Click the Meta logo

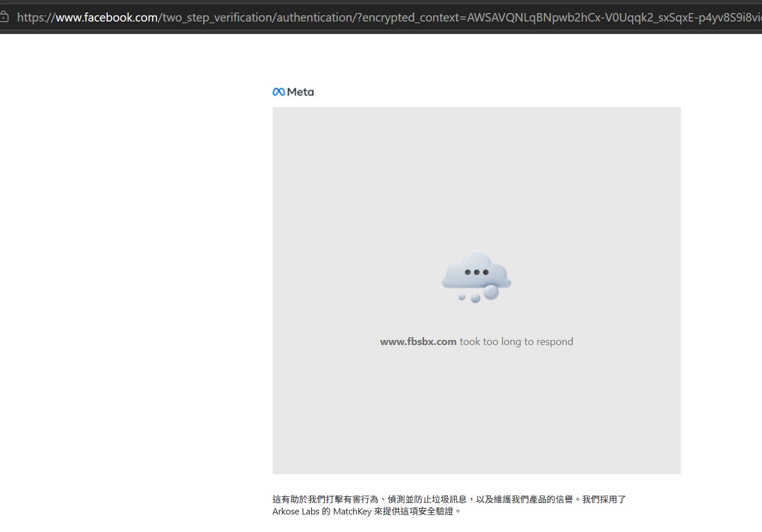point(293,92)
